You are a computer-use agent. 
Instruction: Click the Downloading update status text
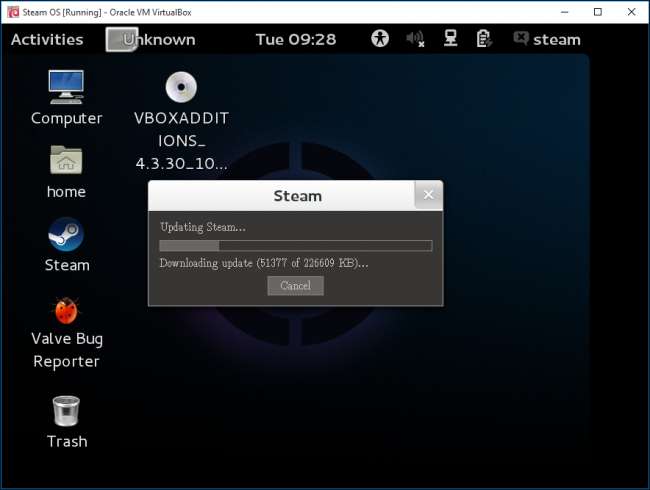click(x=264, y=263)
